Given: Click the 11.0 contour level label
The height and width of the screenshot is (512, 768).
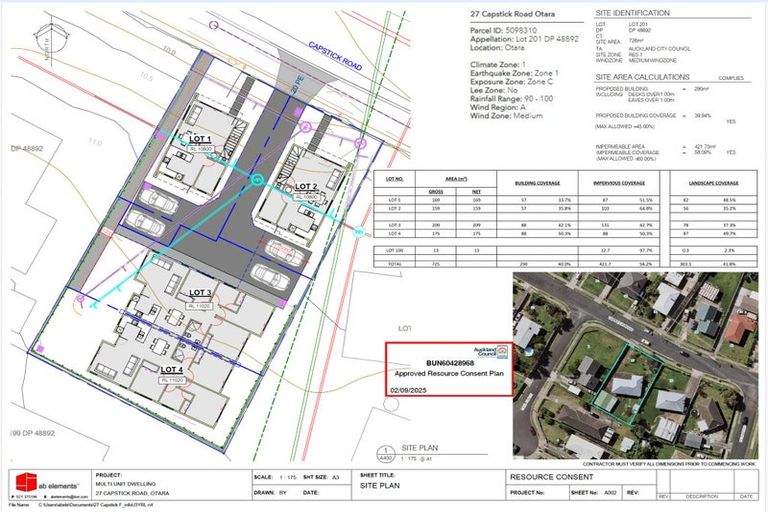Looking at the screenshot, I should pyautogui.click(x=95, y=143).
